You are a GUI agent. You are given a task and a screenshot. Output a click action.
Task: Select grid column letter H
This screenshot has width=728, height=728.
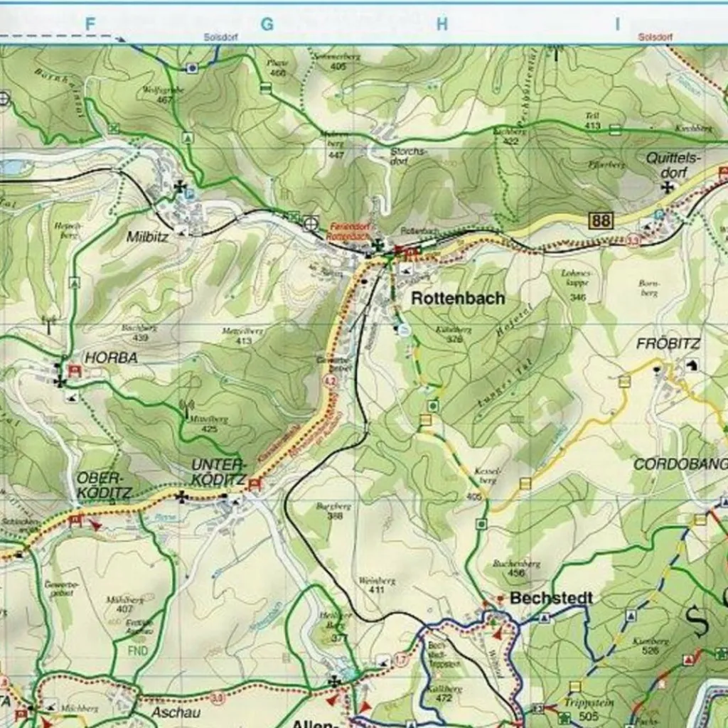click(x=441, y=24)
